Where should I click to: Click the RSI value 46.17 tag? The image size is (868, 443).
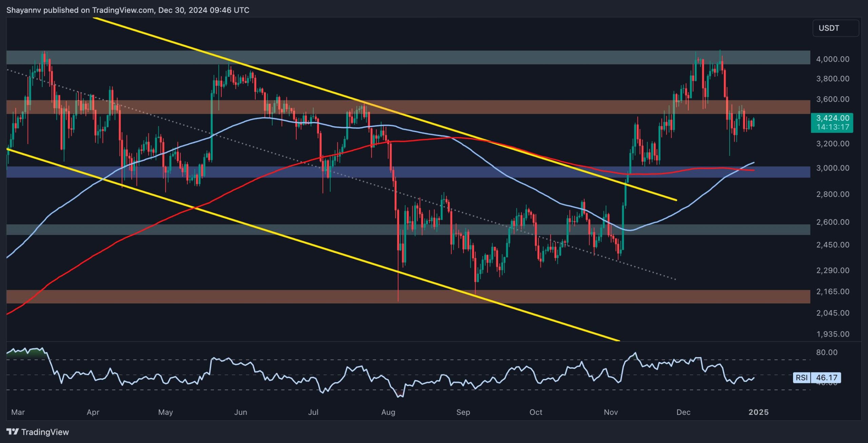827,377
